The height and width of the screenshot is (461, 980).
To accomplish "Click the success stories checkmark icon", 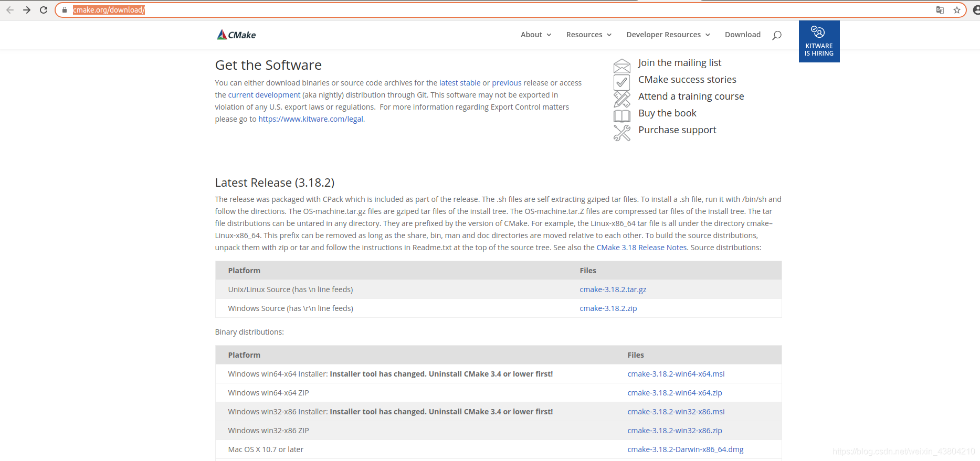I will pos(621,82).
